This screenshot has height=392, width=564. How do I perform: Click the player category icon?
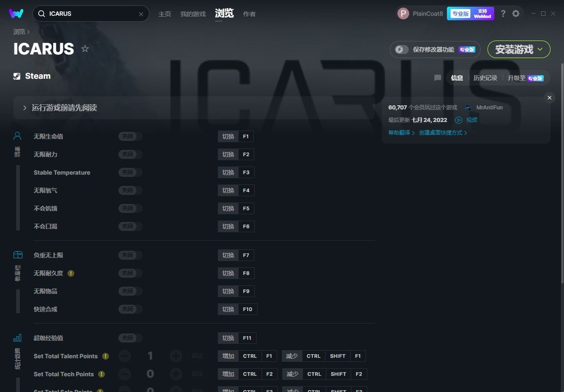(18, 136)
